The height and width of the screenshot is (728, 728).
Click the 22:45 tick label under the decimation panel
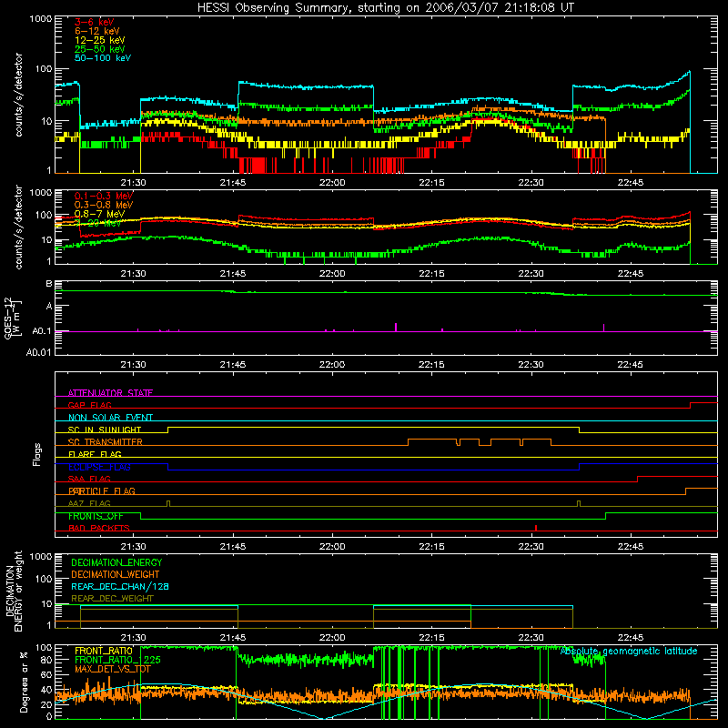630,638
